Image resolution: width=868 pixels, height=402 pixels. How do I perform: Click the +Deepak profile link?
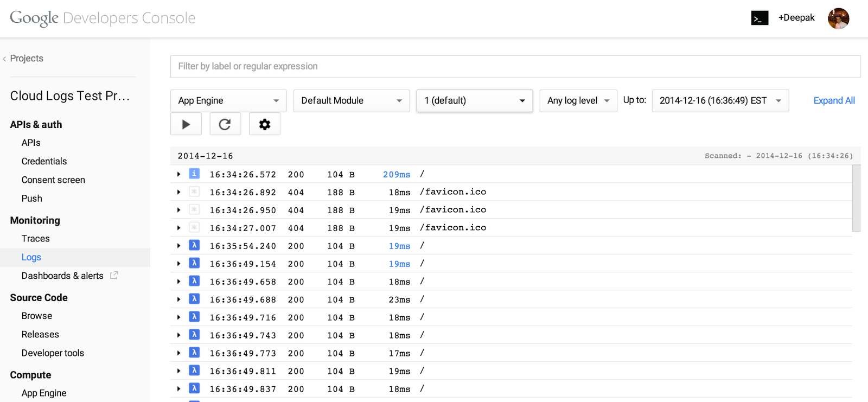pos(796,17)
